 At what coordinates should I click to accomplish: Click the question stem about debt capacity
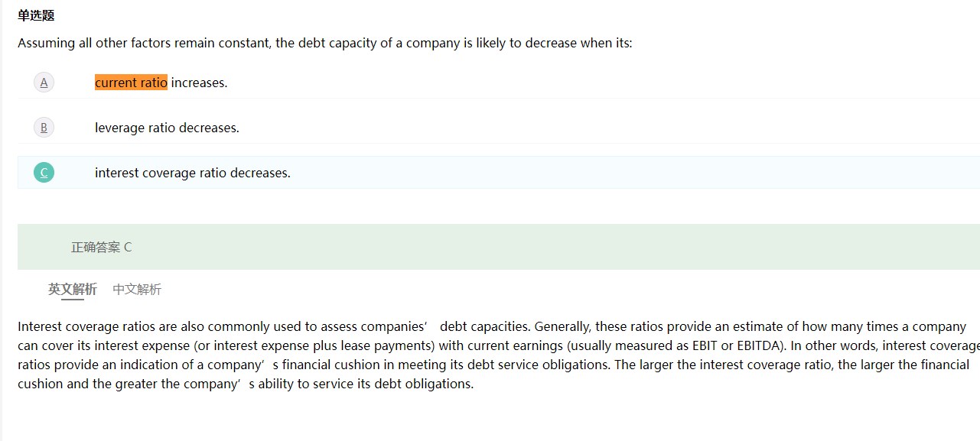pos(324,43)
